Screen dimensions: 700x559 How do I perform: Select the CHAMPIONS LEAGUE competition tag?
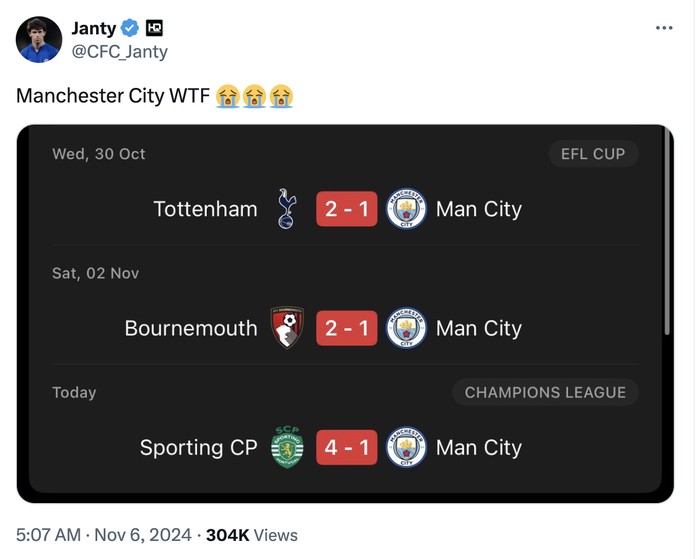545,393
